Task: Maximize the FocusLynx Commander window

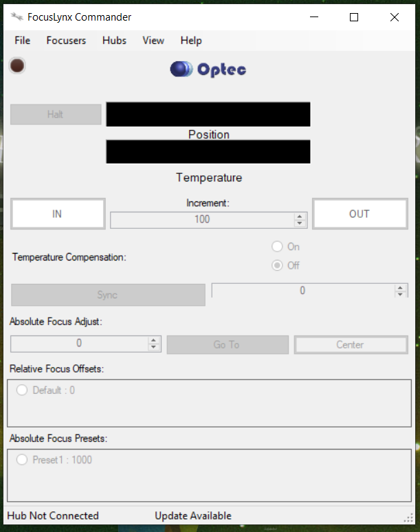Action: tap(354, 17)
